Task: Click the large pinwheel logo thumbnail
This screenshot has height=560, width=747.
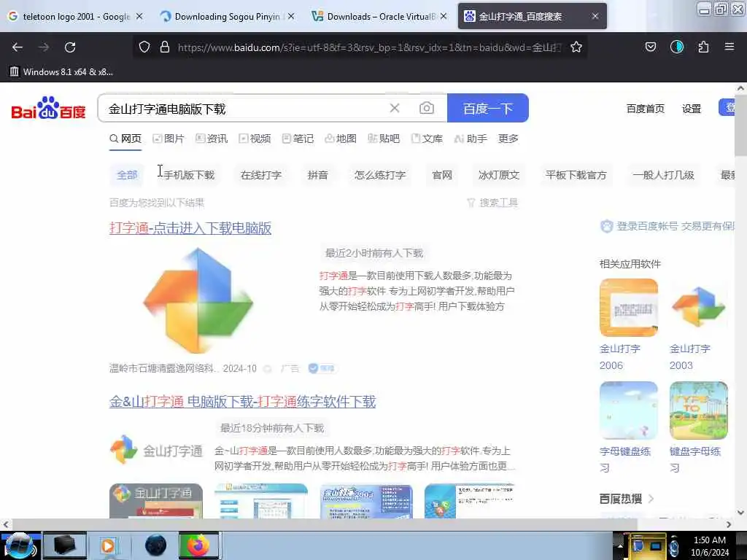Action: (198, 300)
